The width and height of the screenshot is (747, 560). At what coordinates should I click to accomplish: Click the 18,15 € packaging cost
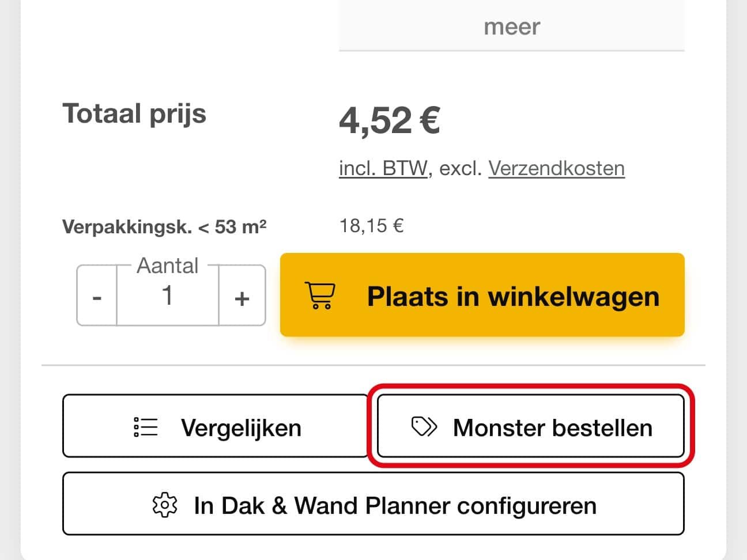(371, 225)
